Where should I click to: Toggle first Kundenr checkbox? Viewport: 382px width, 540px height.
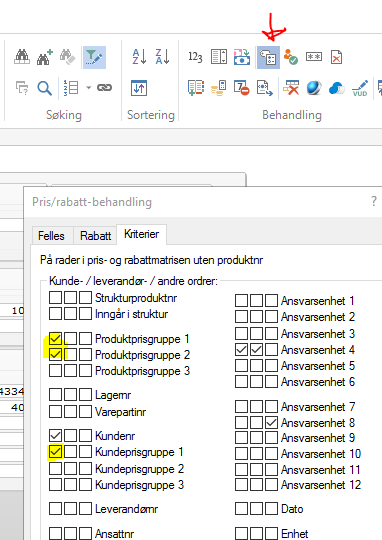click(x=55, y=436)
